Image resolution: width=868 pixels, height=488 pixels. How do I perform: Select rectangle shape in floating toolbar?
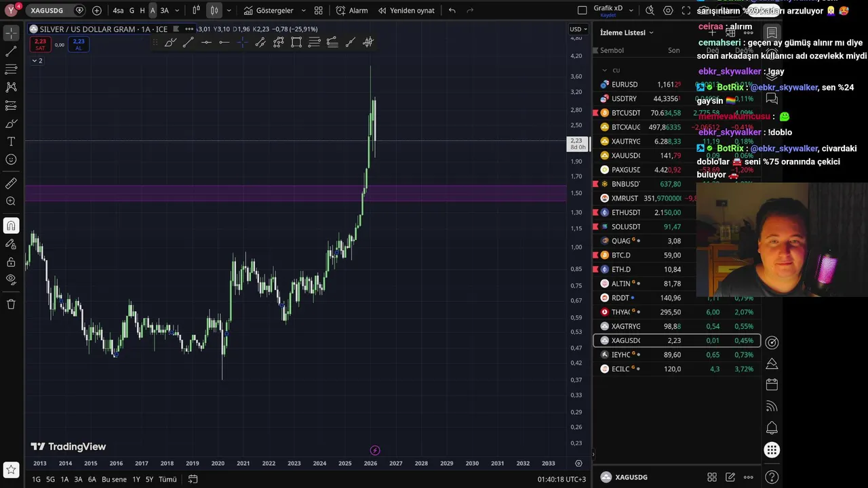tap(296, 42)
